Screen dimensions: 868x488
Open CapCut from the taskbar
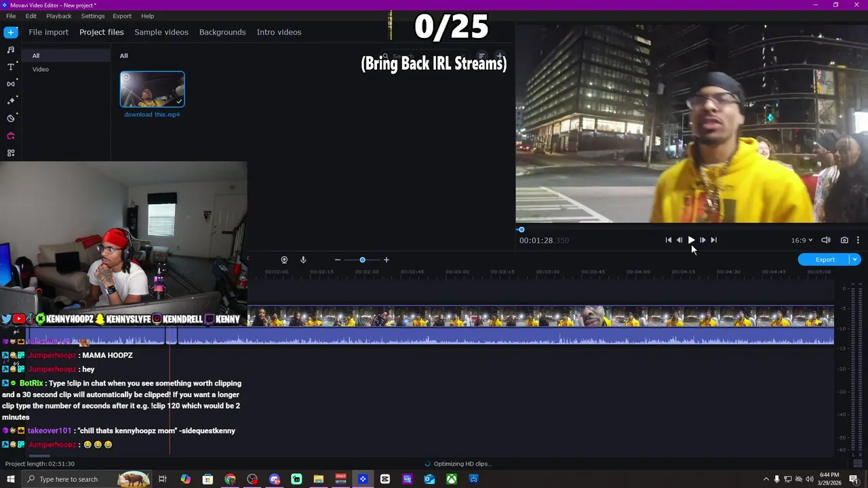pyautogui.click(x=385, y=479)
